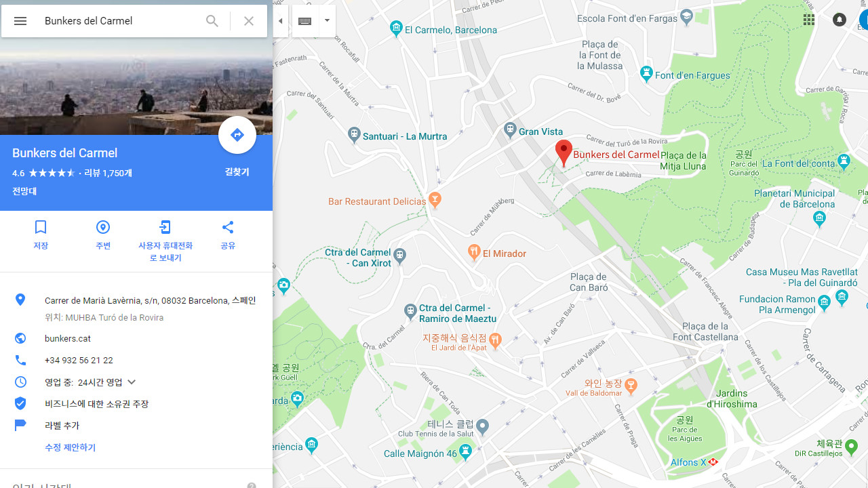Click the suggest an edit link
The width and height of the screenshot is (868, 488).
[x=71, y=448]
